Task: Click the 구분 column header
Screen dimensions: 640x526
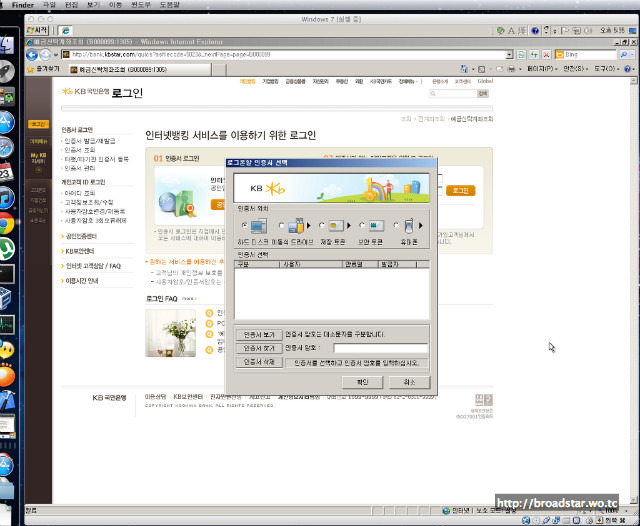Action: pyautogui.click(x=257, y=264)
